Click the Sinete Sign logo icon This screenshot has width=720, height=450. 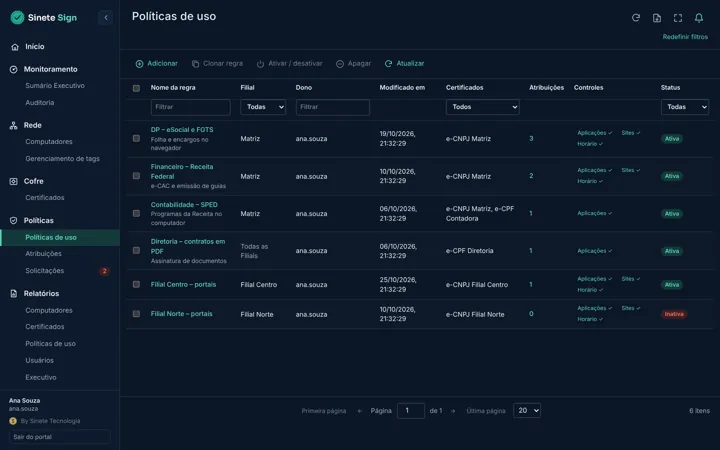(x=17, y=17)
